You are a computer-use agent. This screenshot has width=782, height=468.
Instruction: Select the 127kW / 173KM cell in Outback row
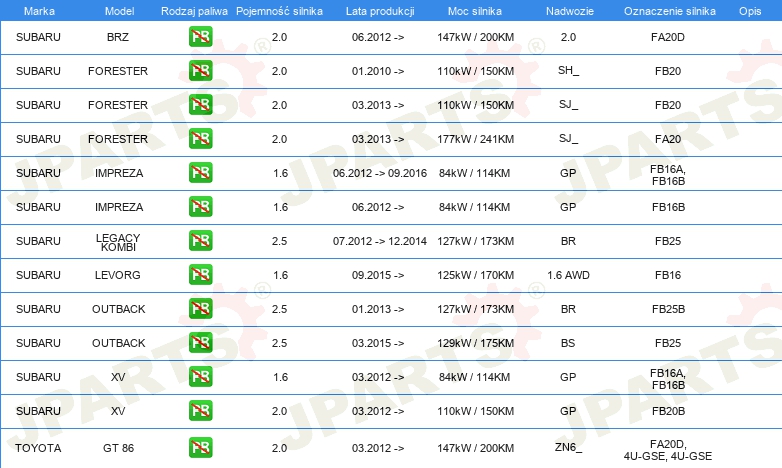[x=475, y=309]
